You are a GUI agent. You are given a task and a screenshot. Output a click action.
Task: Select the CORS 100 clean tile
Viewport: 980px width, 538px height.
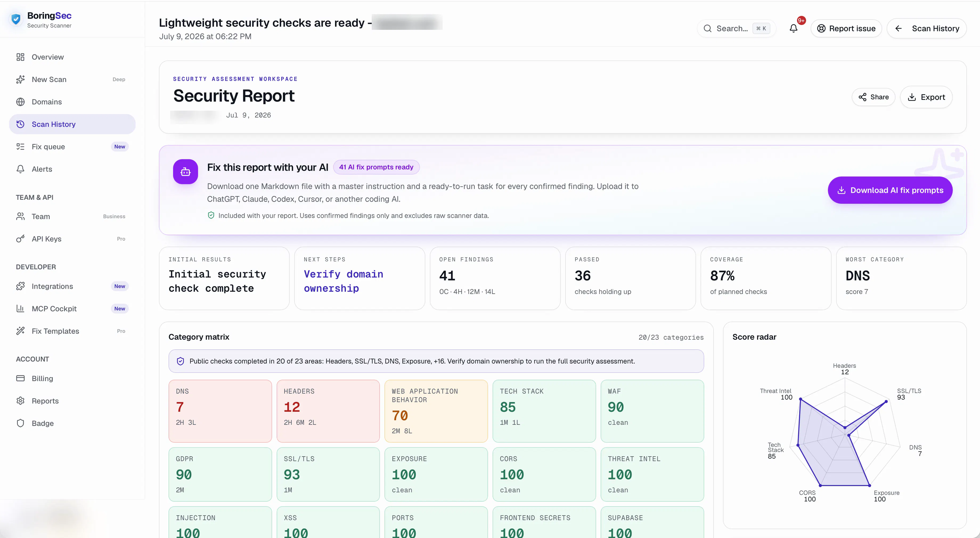tap(544, 474)
